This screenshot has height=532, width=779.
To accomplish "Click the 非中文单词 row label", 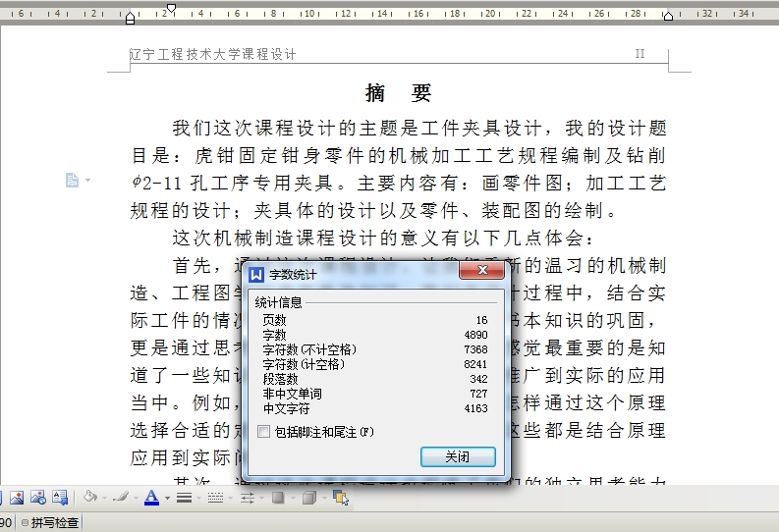I will point(292,394).
